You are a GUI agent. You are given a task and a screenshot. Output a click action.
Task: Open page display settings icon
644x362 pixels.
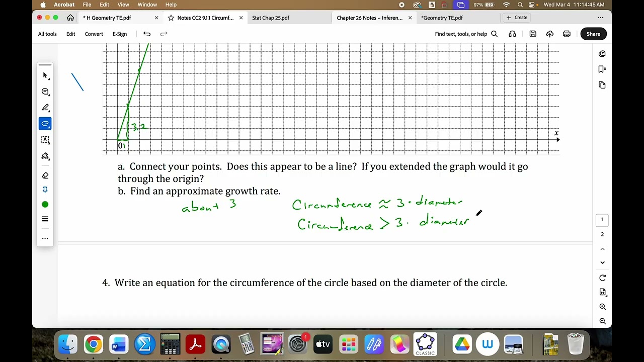tap(602, 292)
